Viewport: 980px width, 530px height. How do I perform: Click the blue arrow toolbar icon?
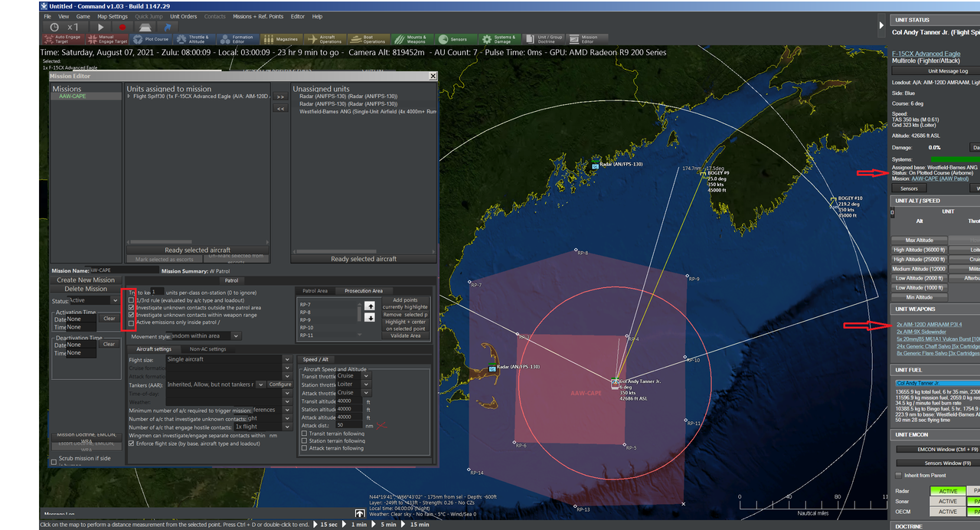166,27
